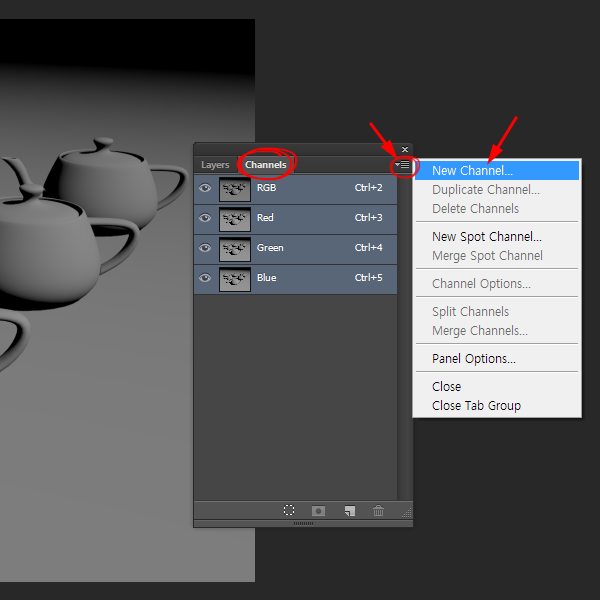600x600 pixels.
Task: Select the Channels tab
Action: coord(266,165)
